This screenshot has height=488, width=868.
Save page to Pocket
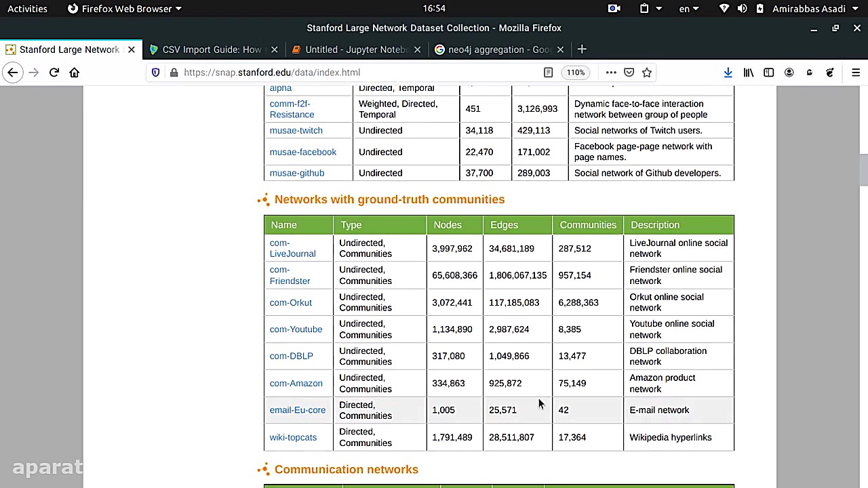pyautogui.click(x=629, y=73)
